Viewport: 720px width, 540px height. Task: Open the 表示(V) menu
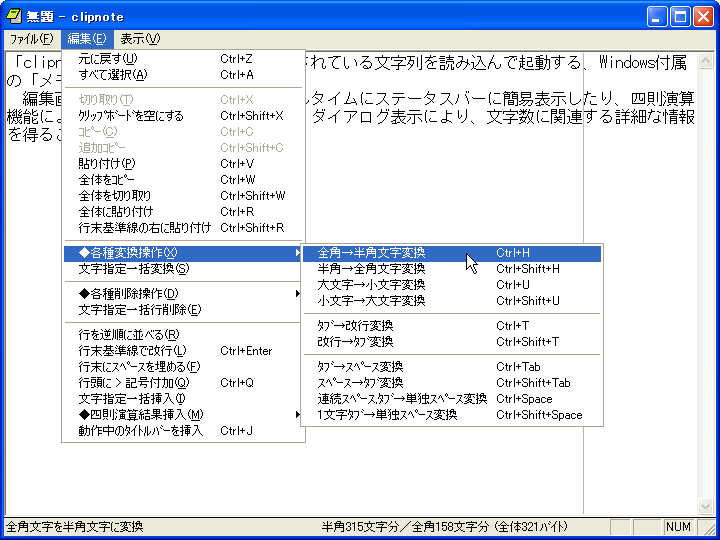140,39
